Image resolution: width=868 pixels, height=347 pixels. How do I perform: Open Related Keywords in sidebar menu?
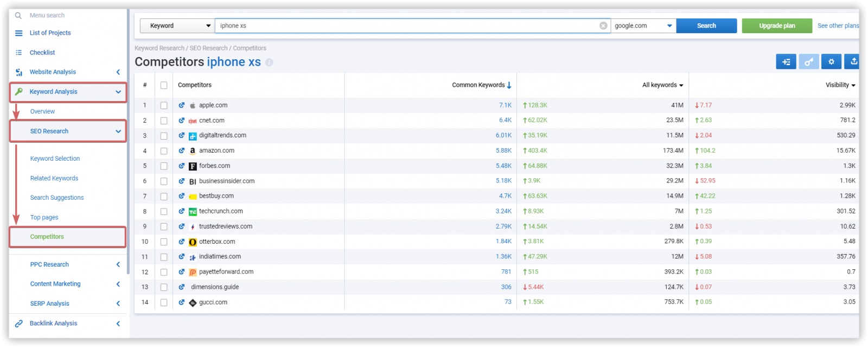[x=54, y=178]
